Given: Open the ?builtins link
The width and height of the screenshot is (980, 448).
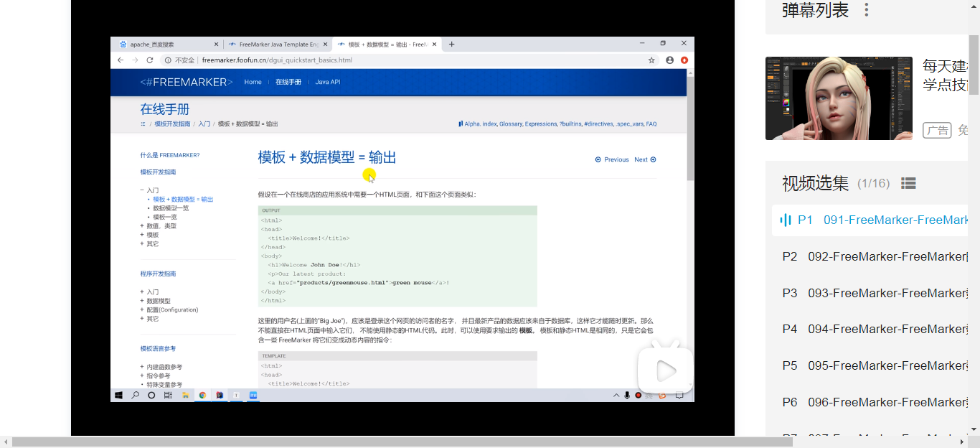Looking at the screenshot, I should (x=570, y=124).
